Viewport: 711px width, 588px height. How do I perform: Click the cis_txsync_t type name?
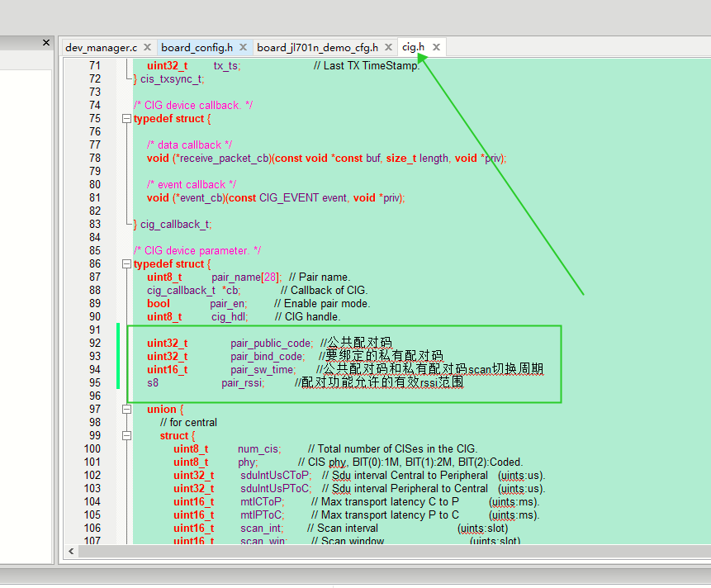coord(173,79)
